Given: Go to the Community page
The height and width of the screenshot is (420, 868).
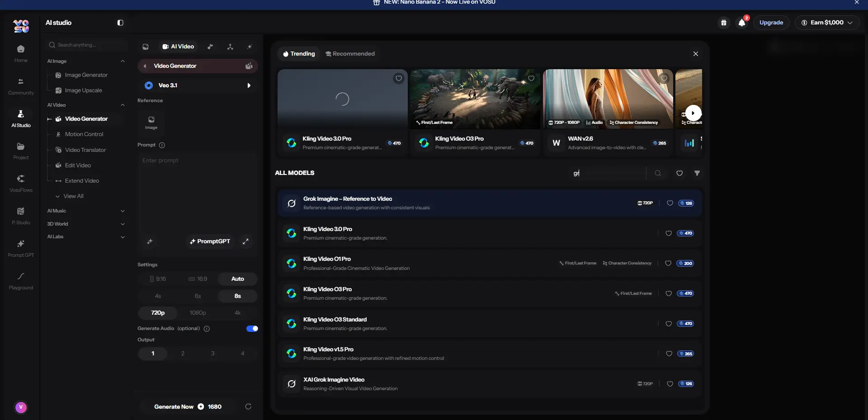Looking at the screenshot, I should tap(21, 86).
